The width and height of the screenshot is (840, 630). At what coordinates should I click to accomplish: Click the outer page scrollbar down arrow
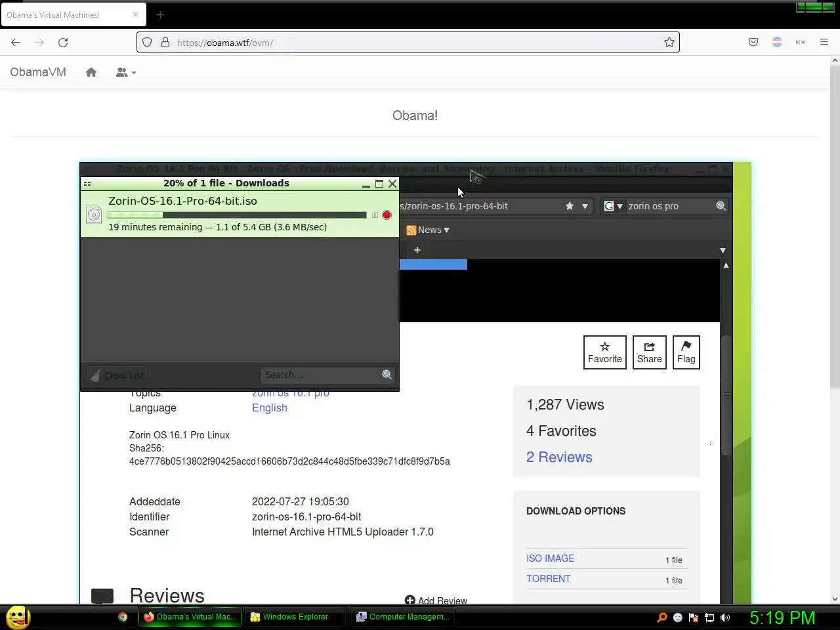click(835, 598)
